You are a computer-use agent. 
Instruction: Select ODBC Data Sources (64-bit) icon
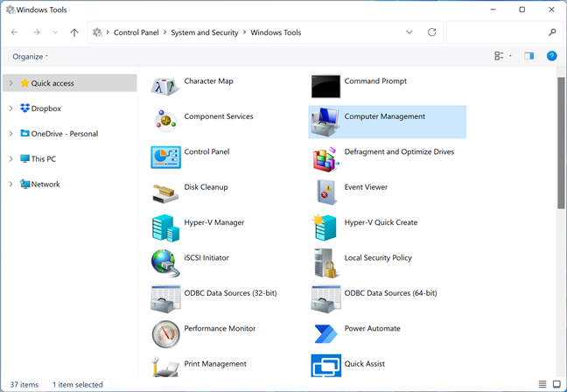coord(325,298)
